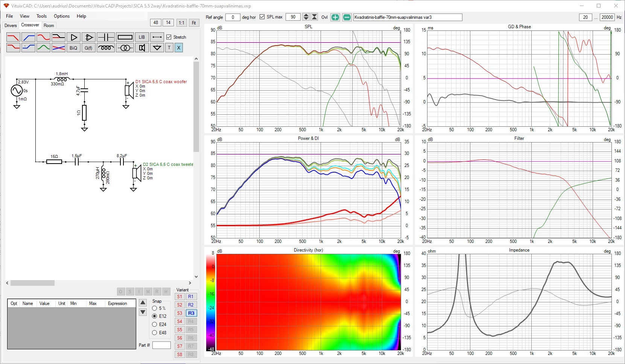This screenshot has width=625, height=364.
Task: Open the Tools menu
Action: click(x=41, y=16)
